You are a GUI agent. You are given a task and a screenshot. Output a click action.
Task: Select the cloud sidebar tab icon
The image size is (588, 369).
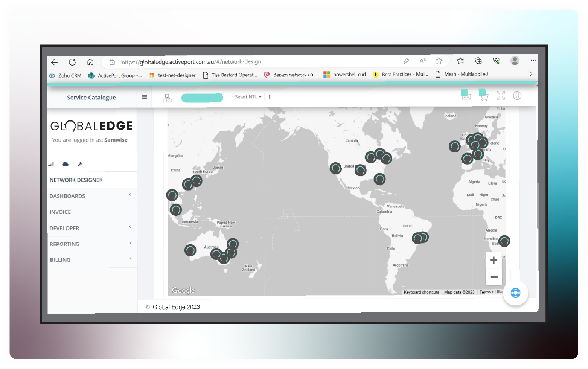point(66,164)
